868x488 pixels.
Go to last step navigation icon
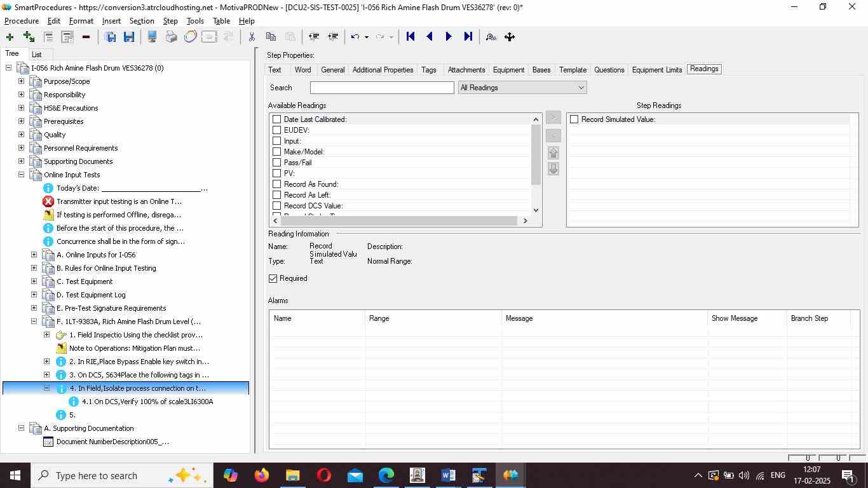(x=468, y=37)
